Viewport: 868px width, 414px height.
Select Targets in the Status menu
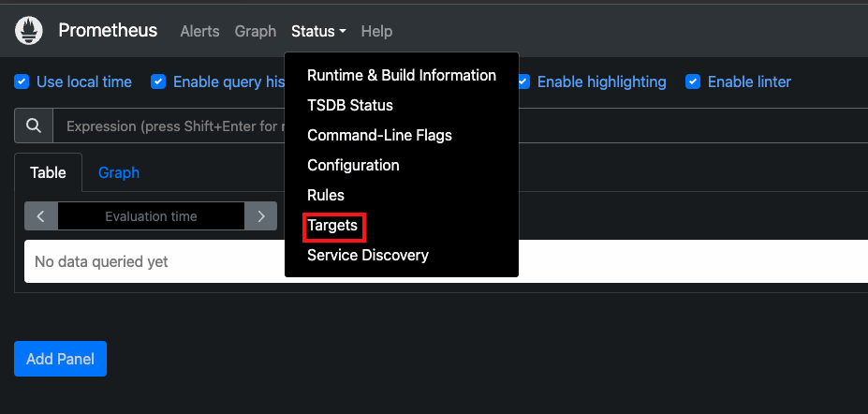click(x=332, y=226)
